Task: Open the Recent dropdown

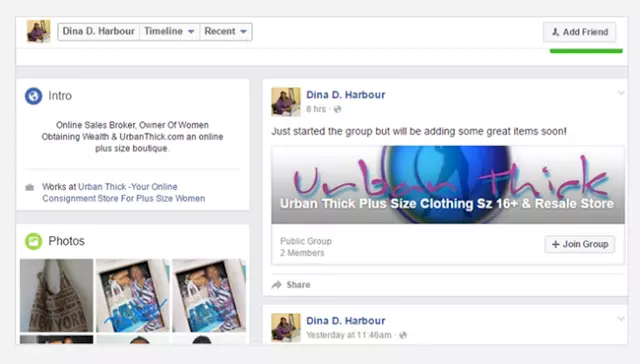Action: click(225, 31)
